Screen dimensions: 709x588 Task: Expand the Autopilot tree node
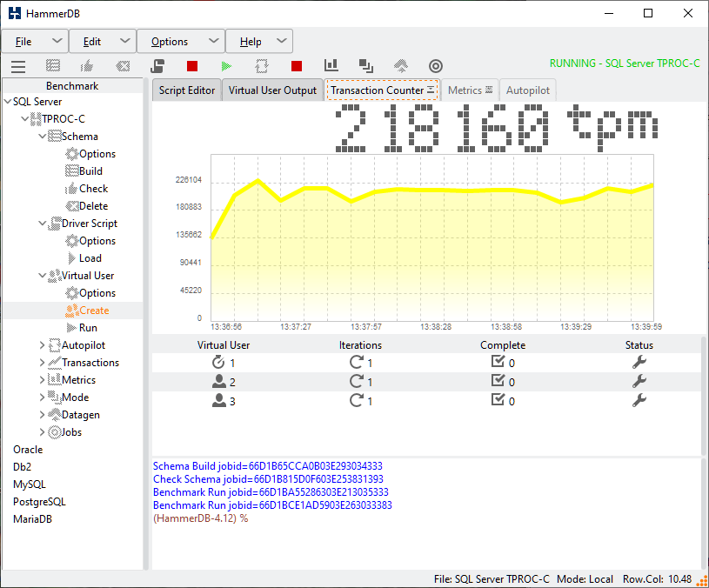(x=42, y=345)
